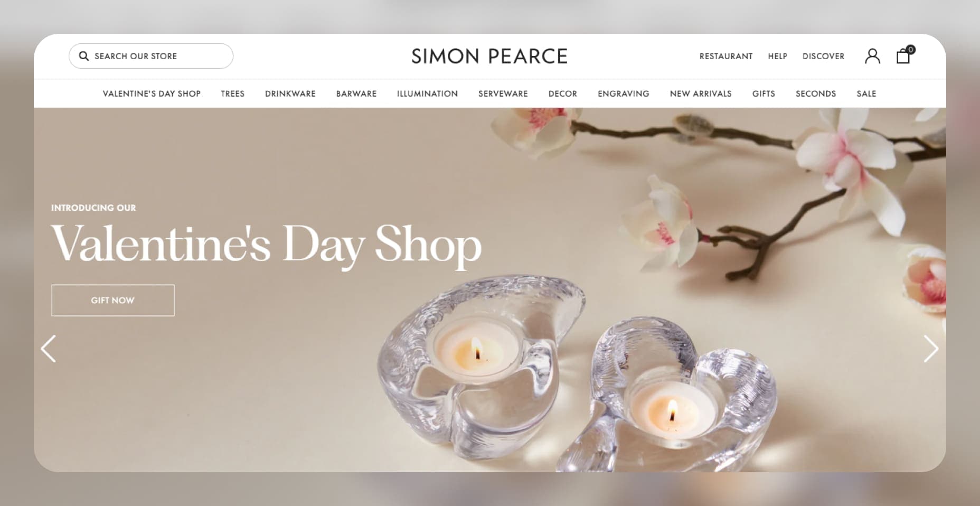Screen dimensions: 980x506
Task: Open the shopping bag cart icon
Action: [904, 55]
